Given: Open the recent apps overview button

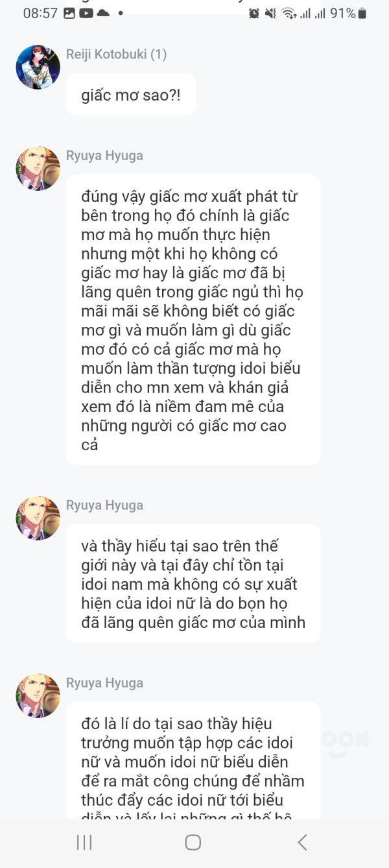Looking at the screenshot, I should click(84, 842).
